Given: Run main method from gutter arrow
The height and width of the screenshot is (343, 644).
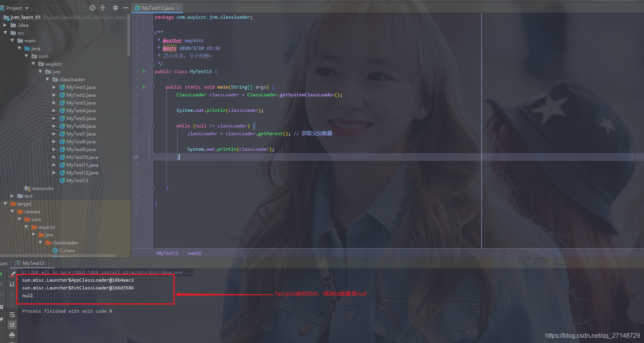Looking at the screenshot, I should pos(144,87).
